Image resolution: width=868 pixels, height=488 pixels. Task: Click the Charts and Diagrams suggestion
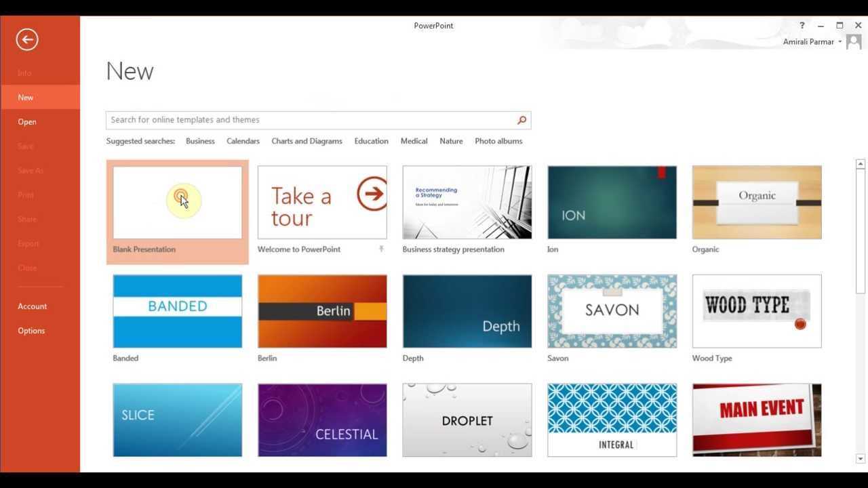(307, 141)
